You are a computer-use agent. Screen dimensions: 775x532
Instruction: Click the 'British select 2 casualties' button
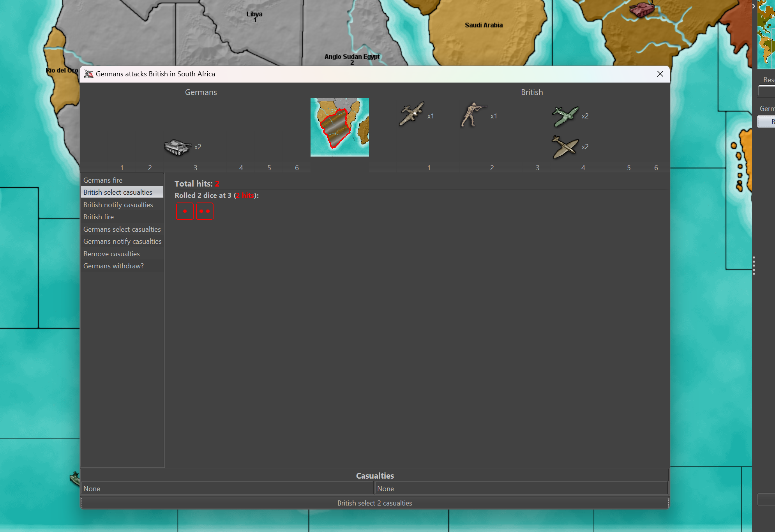coord(375,503)
